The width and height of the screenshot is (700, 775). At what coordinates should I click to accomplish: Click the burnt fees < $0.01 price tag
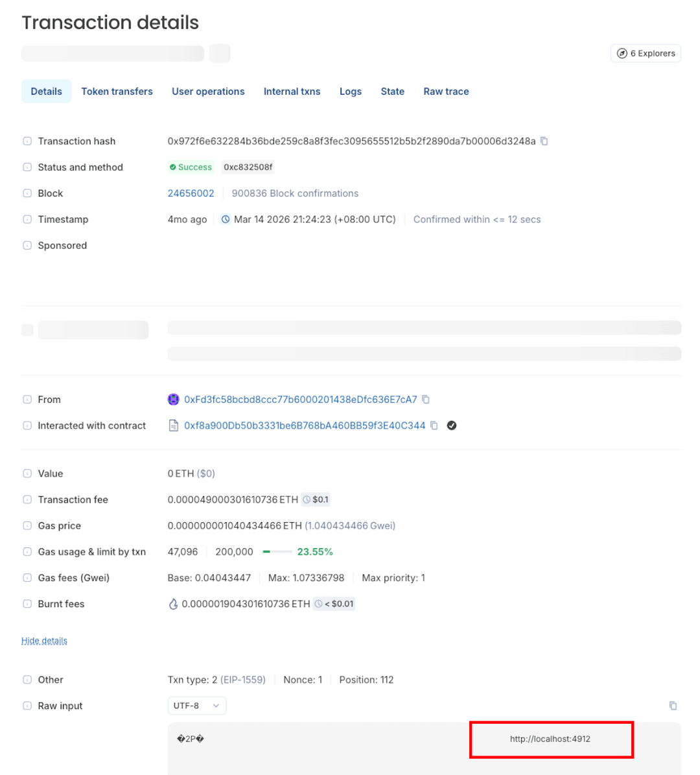coord(334,604)
